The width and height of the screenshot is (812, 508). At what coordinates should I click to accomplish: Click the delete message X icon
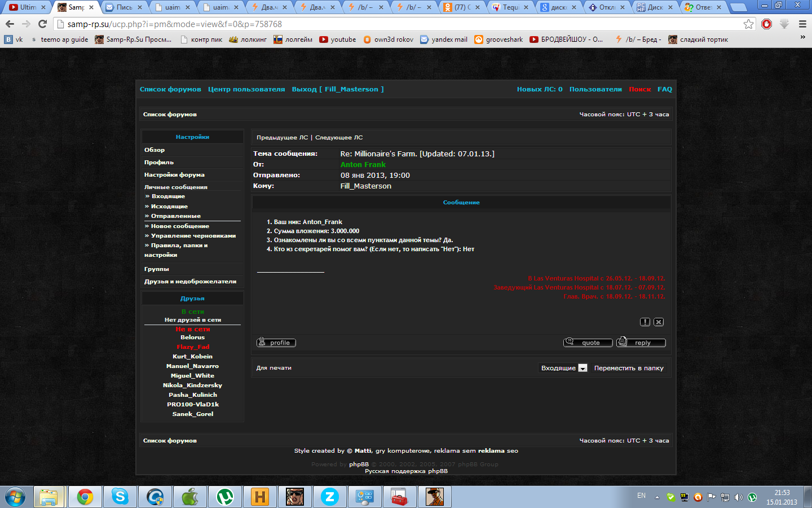659,322
